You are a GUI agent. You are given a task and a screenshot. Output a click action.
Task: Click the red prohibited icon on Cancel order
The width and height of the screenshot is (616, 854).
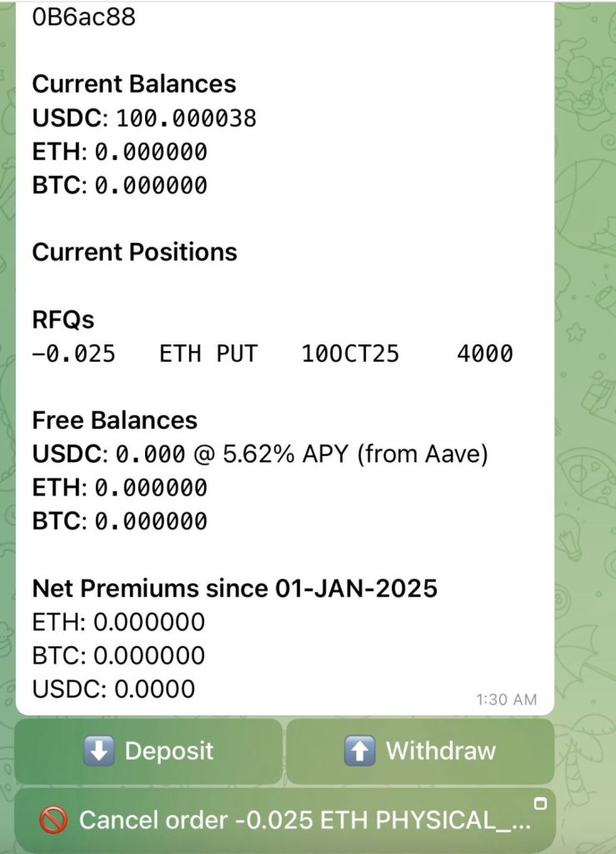(x=53, y=821)
